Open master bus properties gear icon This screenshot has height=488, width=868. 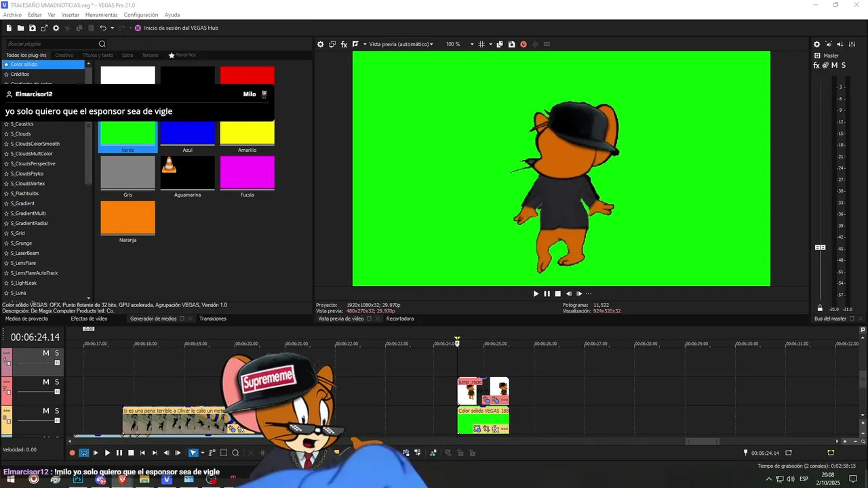pyautogui.click(x=816, y=44)
